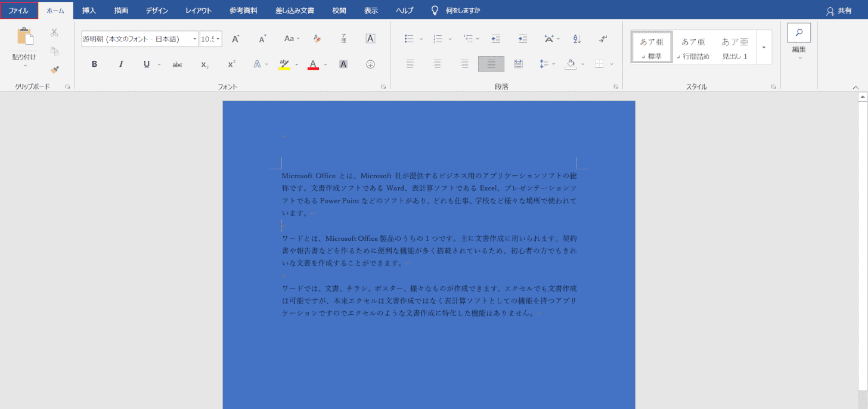Viewport: 868px width, 409px height.
Task: Switch to the デザイン tab
Action: (x=157, y=10)
